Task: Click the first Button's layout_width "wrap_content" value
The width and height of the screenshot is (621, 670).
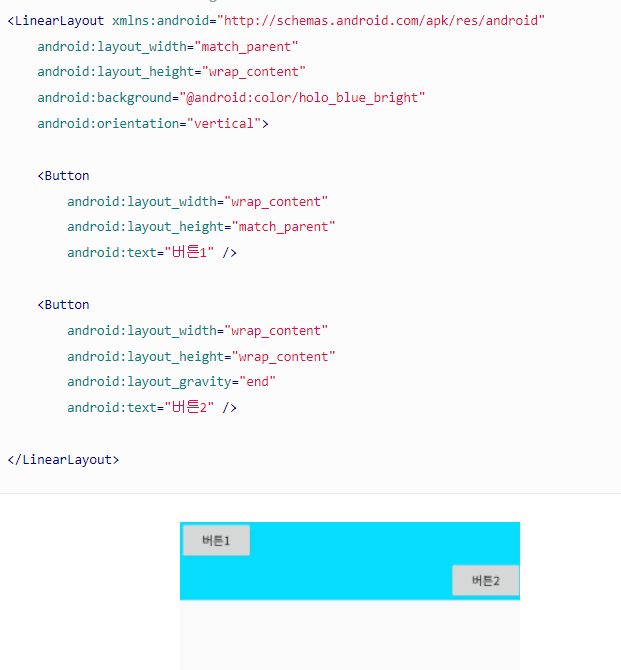Action: [276, 202]
